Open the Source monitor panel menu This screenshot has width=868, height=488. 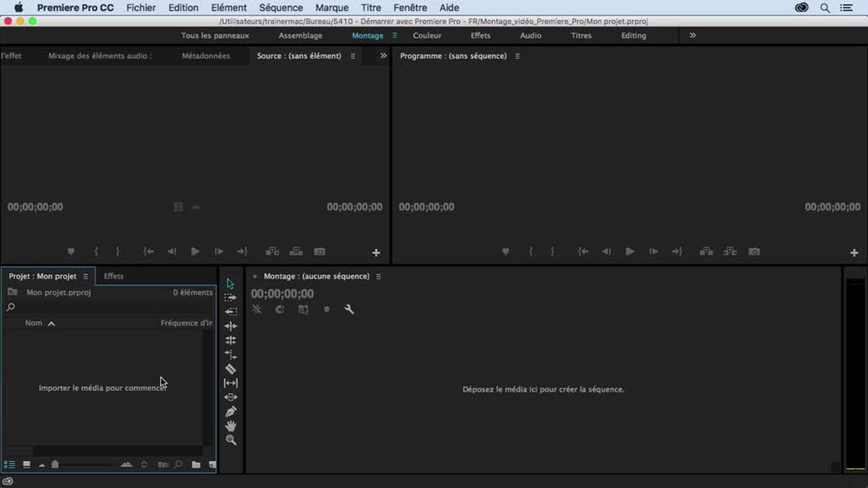click(353, 56)
